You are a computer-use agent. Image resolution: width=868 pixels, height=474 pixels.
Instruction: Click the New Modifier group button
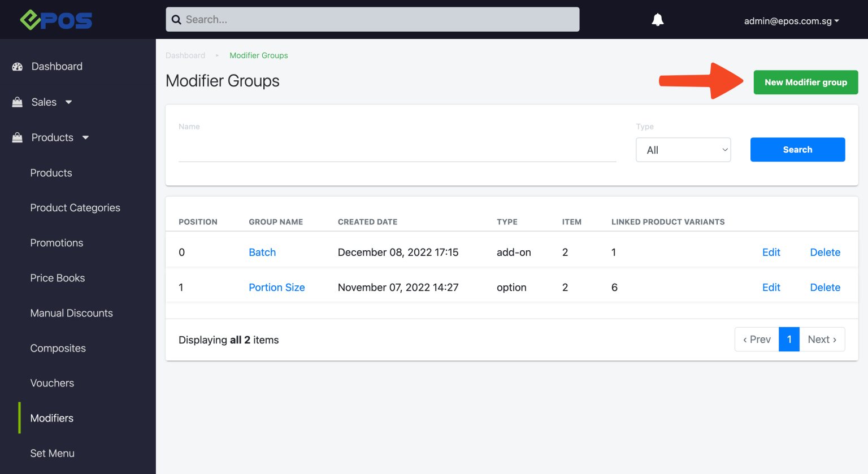[805, 82]
